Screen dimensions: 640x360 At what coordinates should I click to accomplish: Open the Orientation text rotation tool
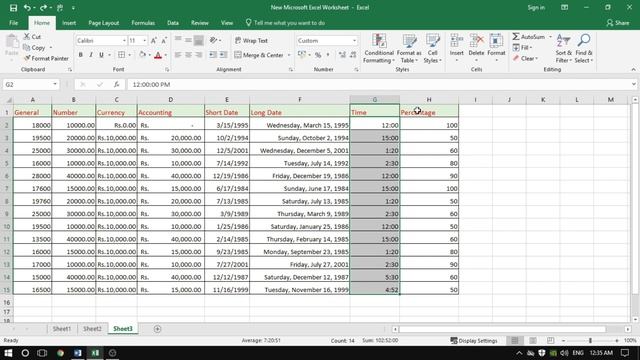213,40
